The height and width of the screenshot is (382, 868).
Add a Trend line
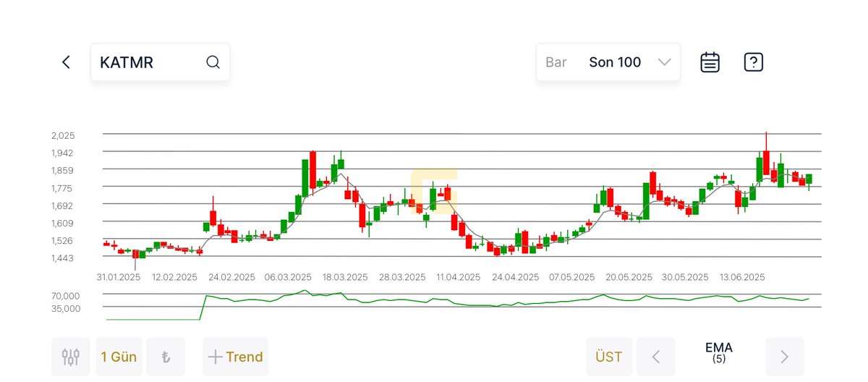coord(235,357)
